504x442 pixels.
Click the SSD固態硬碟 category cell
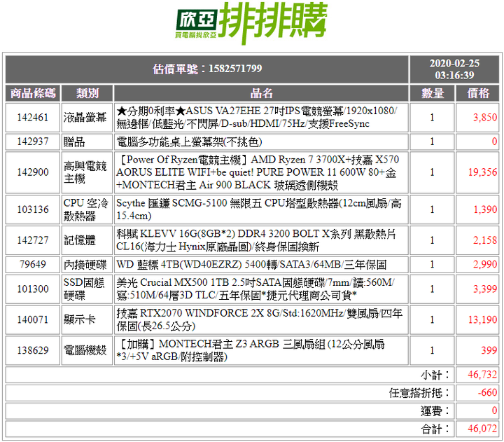tap(87, 289)
